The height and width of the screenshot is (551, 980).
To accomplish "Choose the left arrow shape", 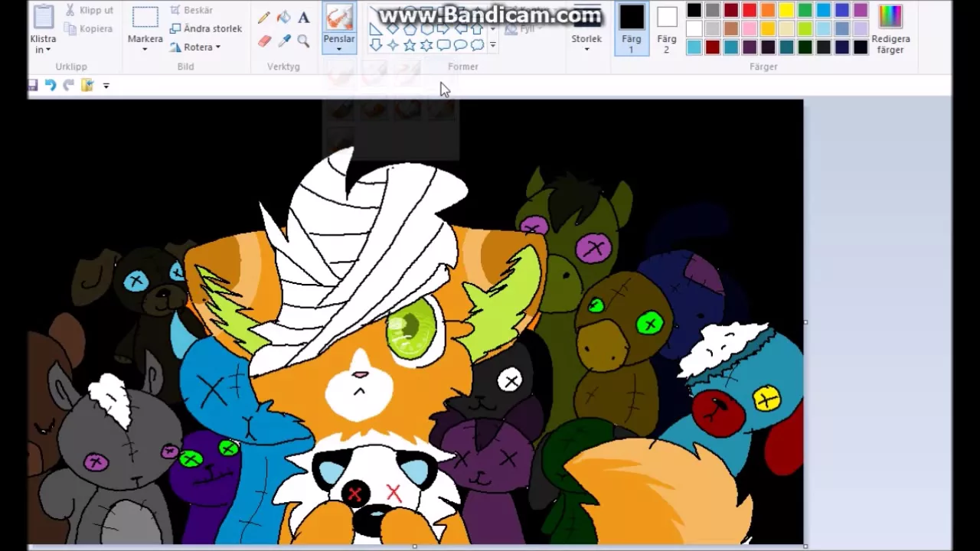I will (x=461, y=29).
